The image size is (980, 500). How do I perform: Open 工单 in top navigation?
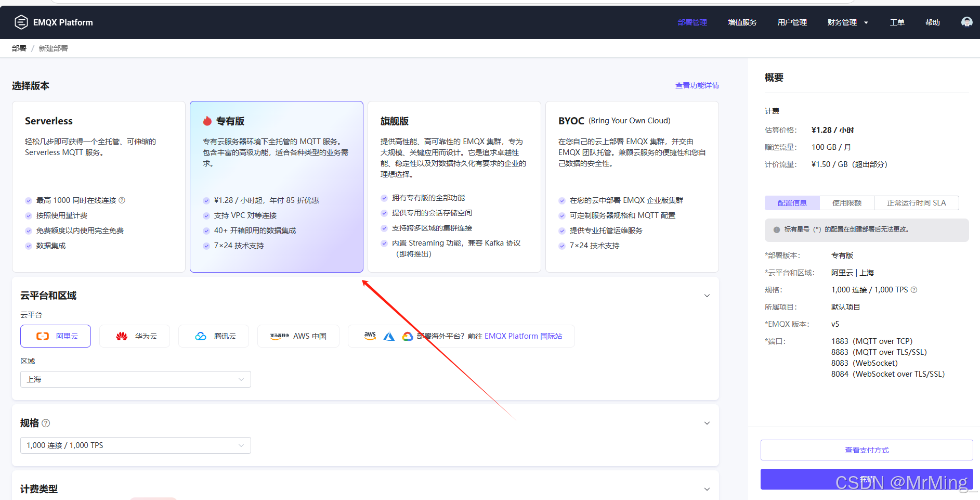(897, 22)
